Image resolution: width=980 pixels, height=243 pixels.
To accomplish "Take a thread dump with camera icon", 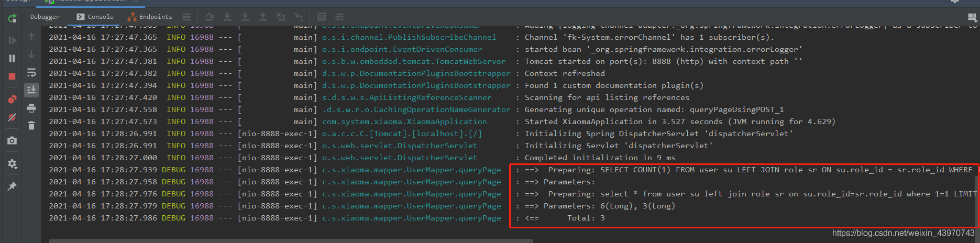I will [12, 140].
